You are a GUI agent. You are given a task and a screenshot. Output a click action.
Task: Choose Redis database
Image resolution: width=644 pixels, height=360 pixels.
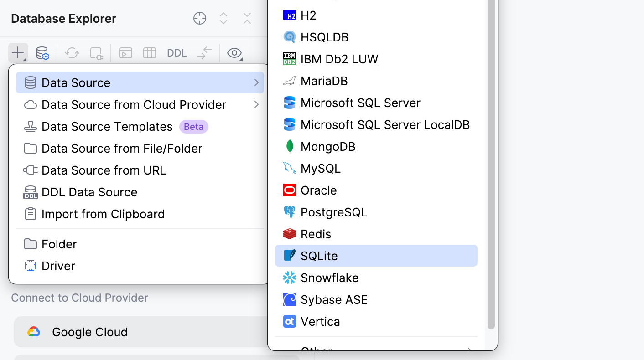tap(376, 234)
